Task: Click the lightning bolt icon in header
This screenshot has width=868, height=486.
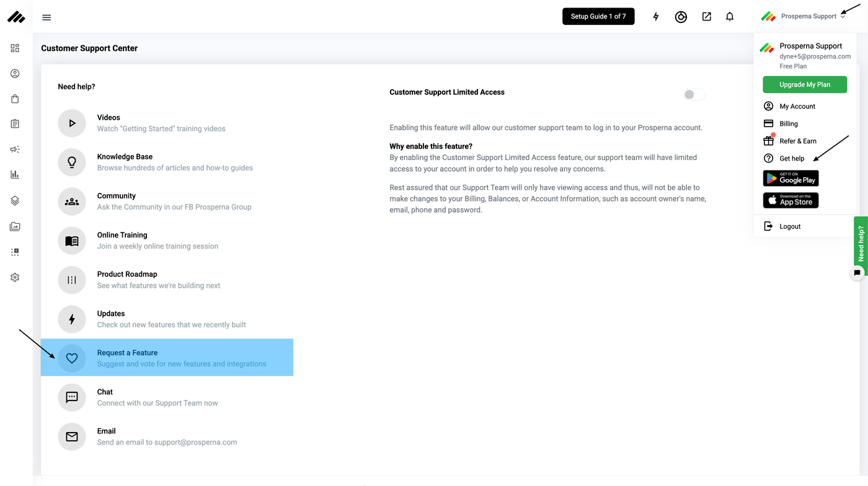Action: [656, 17]
